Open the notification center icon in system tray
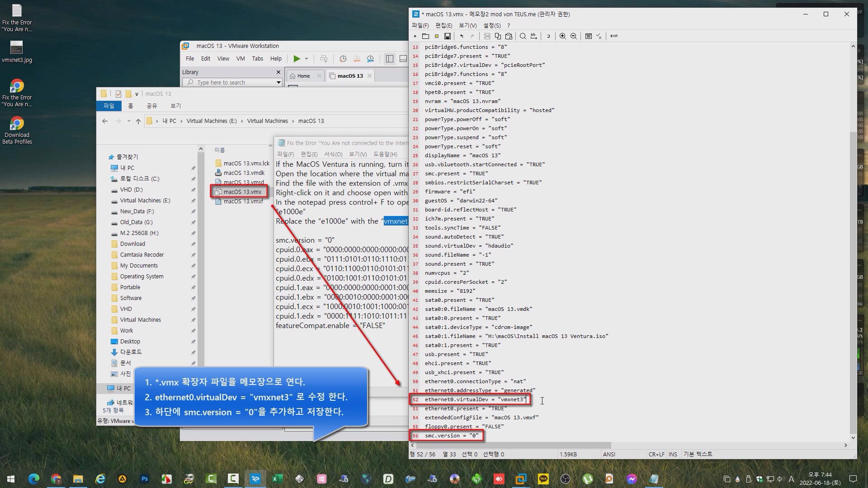This screenshot has width=868, height=488. [853, 479]
